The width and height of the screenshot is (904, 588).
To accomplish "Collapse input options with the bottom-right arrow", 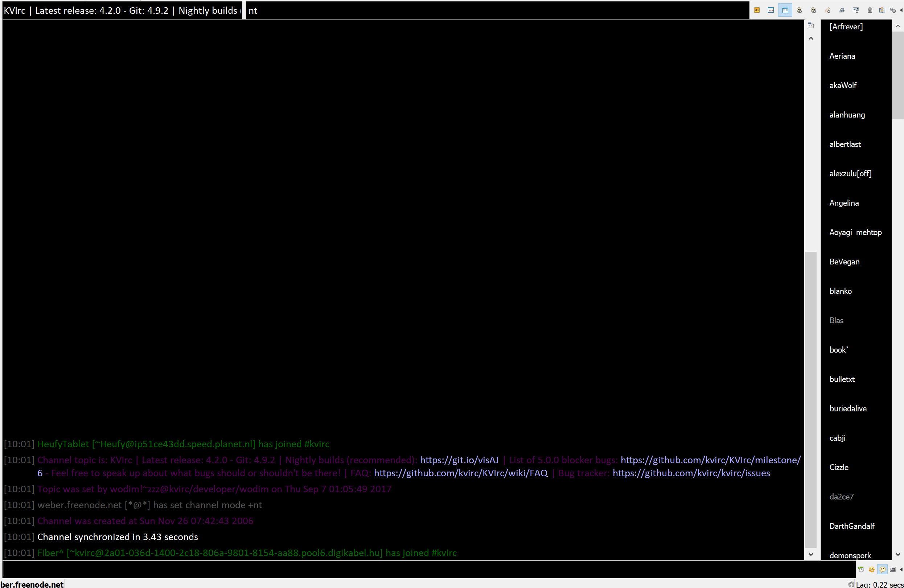I will (902, 570).
